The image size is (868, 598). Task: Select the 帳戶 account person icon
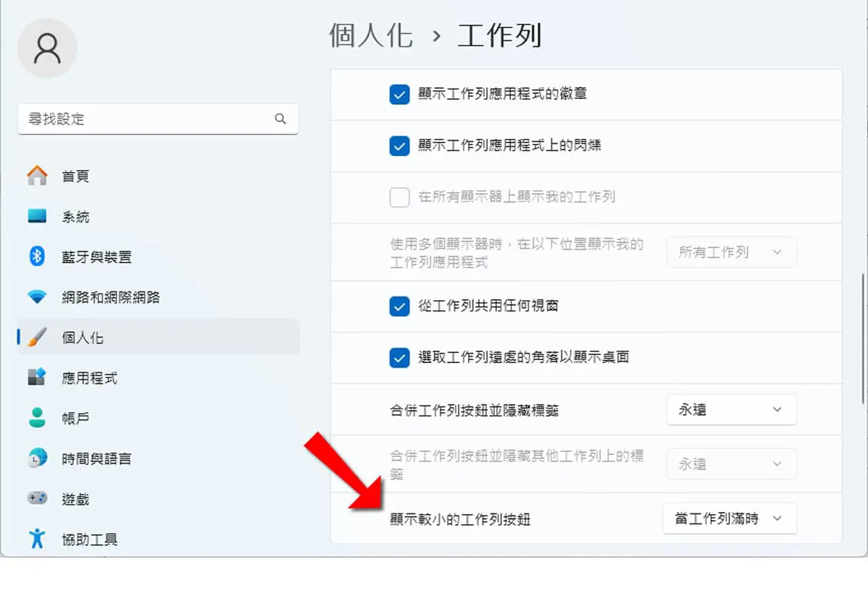coord(37,417)
